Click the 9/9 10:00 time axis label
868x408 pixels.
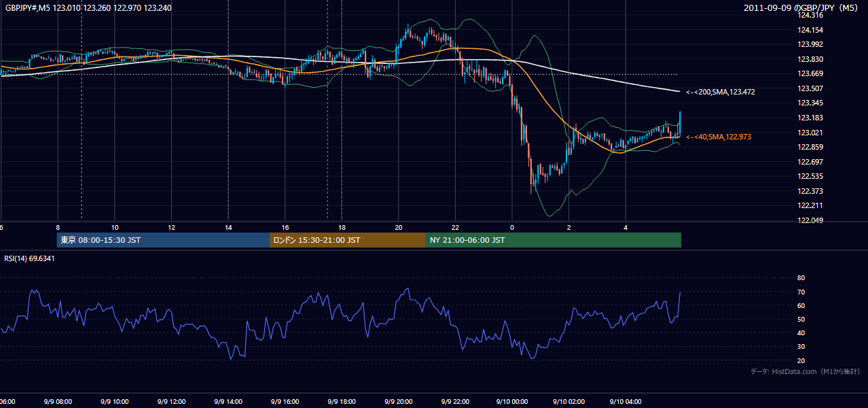click(x=115, y=402)
